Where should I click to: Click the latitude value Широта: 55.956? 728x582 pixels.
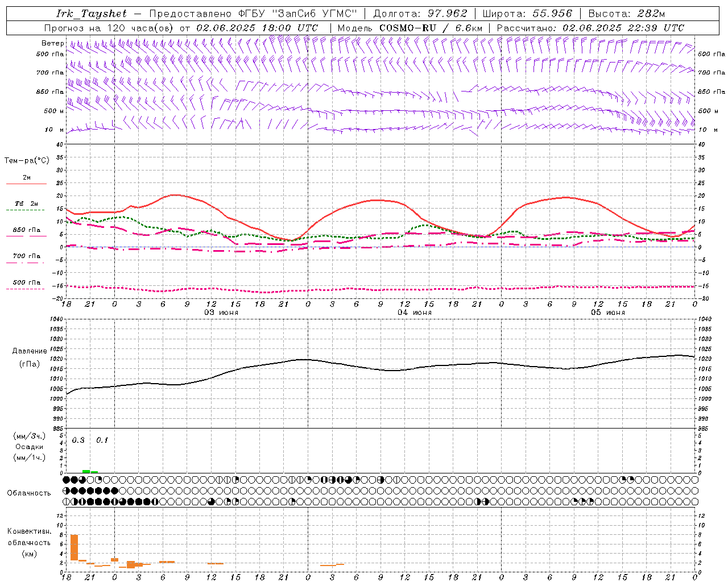tap(527, 14)
